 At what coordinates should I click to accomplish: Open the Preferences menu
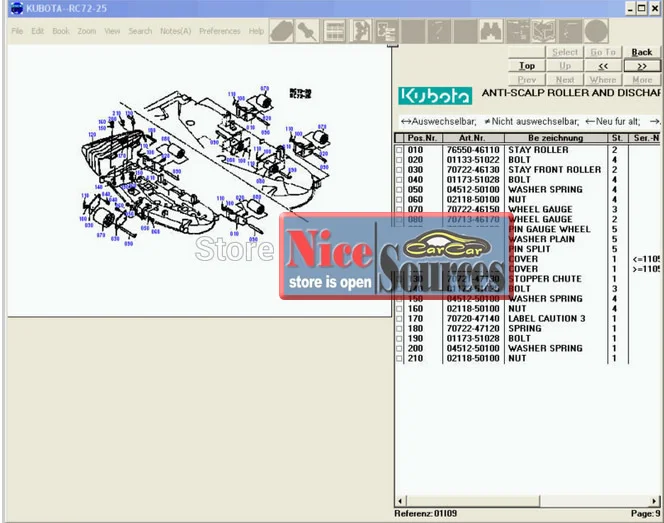click(219, 31)
